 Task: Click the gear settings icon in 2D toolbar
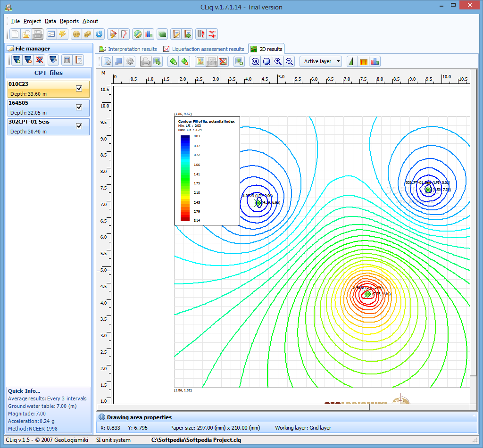click(130, 62)
